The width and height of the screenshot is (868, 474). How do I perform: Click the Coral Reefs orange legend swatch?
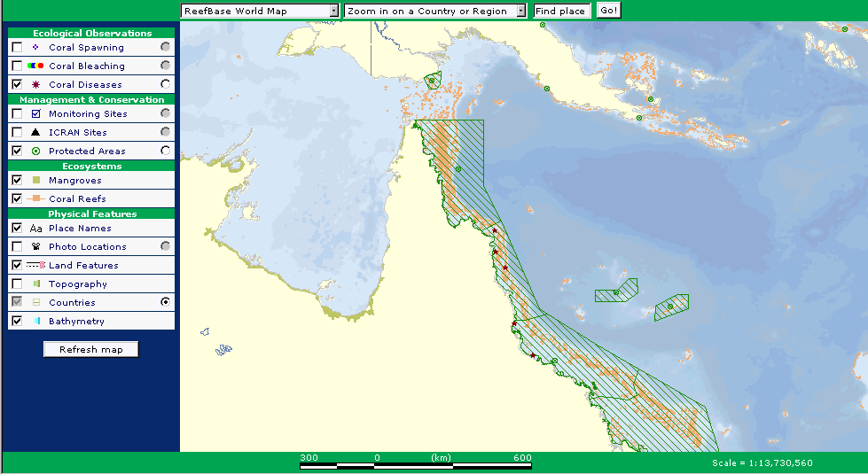35,199
